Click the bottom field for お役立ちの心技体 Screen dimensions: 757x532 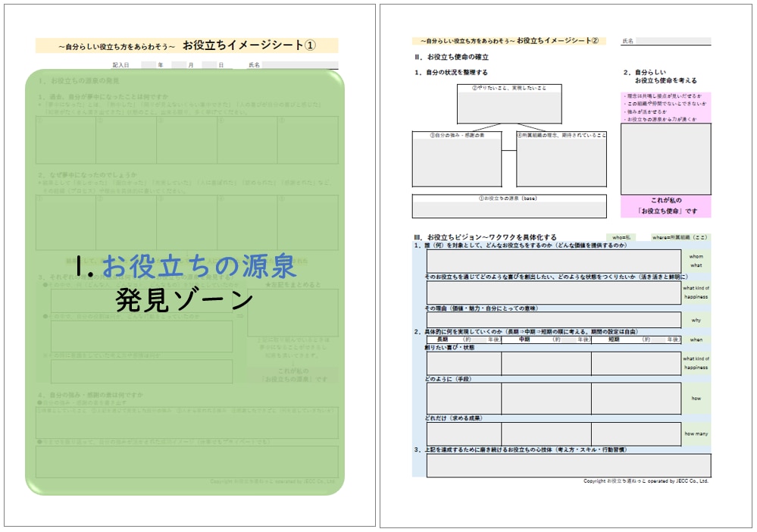569,465
